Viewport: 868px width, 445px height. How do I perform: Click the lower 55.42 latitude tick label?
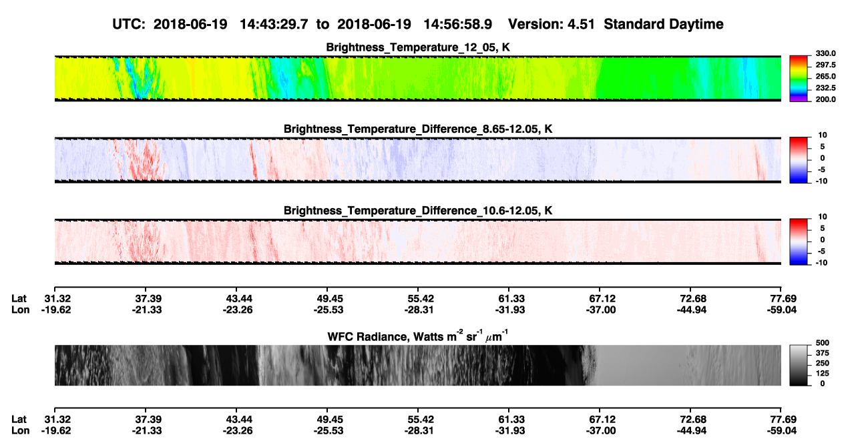coord(418,419)
